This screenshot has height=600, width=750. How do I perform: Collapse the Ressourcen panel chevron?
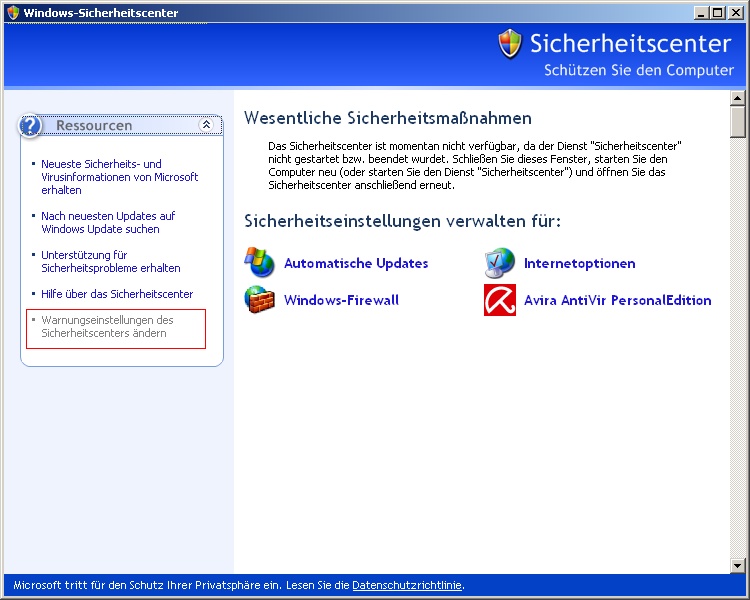click(206, 125)
